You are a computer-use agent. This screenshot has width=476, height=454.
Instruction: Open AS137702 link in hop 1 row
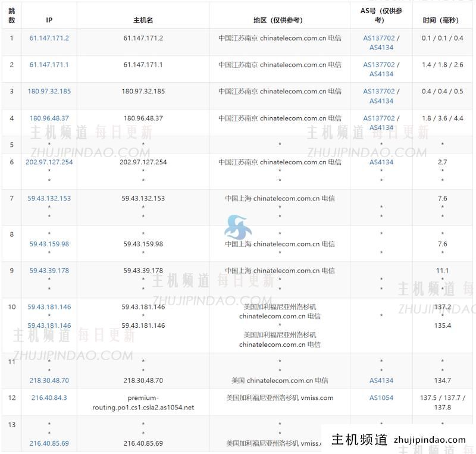pos(379,38)
